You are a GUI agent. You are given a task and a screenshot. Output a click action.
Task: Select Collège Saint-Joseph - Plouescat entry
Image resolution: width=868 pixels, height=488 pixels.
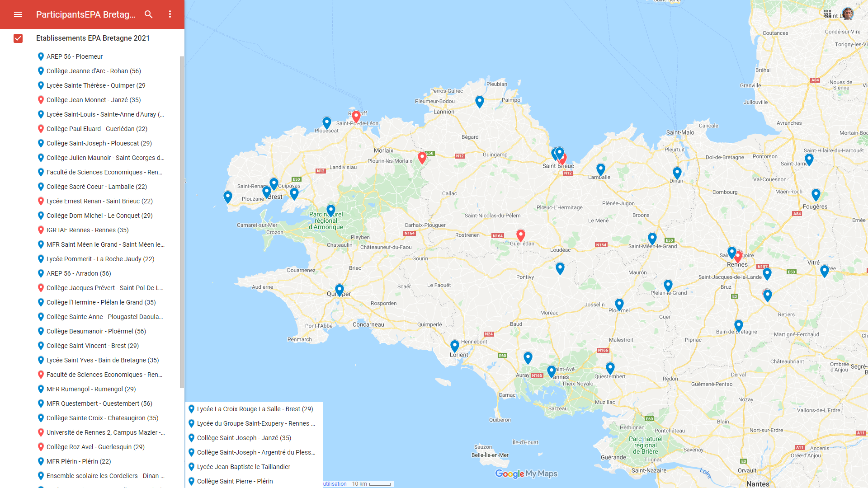(x=99, y=143)
